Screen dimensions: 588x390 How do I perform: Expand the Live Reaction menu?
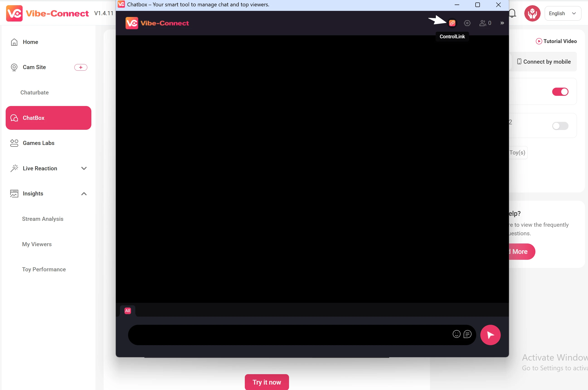tap(84, 168)
